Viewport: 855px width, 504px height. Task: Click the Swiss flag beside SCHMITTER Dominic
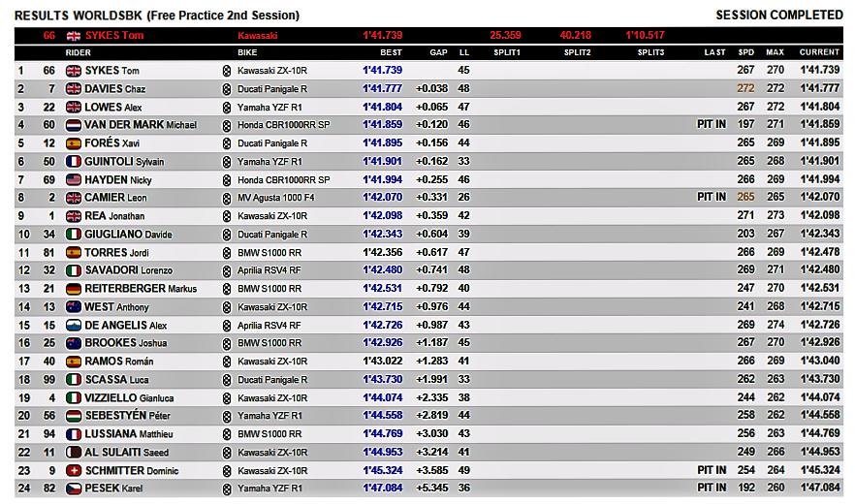click(73, 471)
